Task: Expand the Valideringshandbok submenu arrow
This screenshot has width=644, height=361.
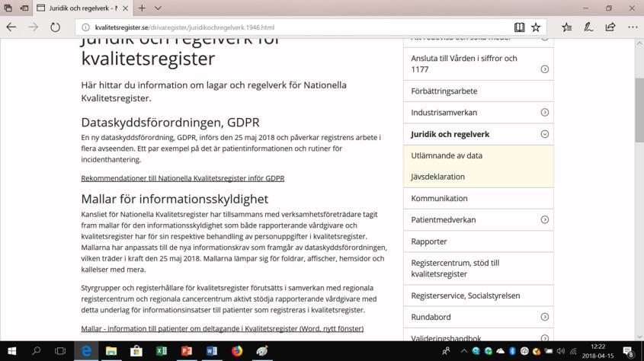Action: [x=545, y=337]
